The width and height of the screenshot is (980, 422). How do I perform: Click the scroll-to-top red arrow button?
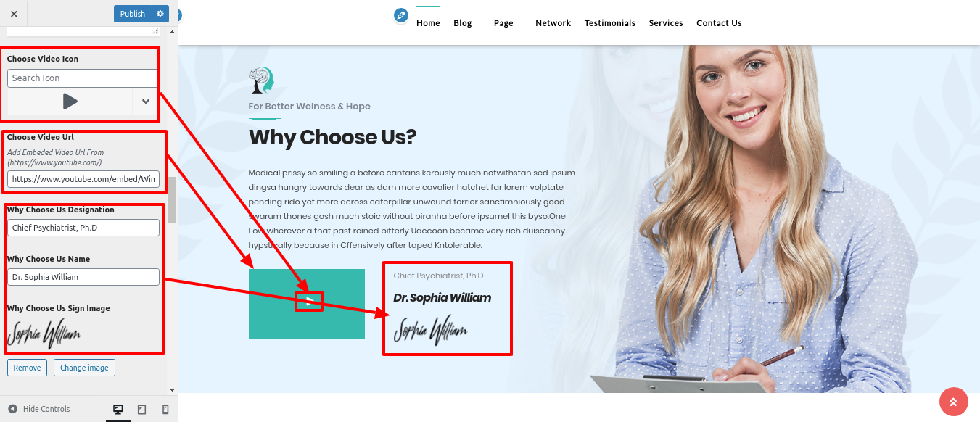tap(953, 402)
